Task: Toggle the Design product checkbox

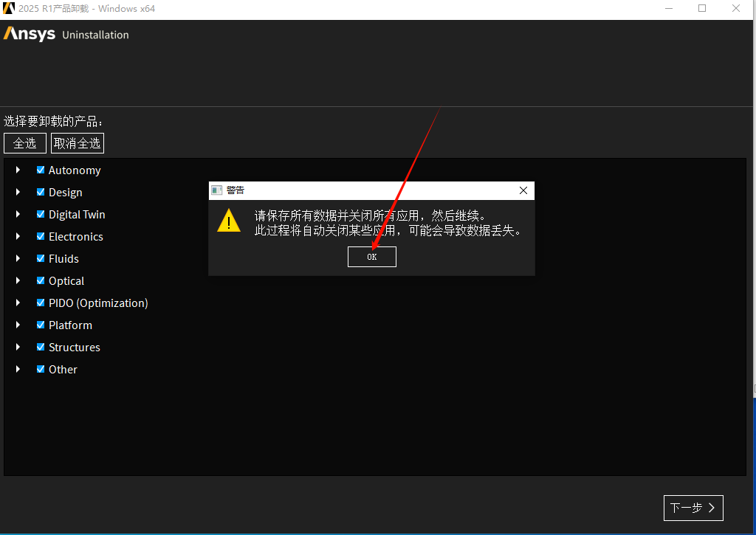Action: 41,192
